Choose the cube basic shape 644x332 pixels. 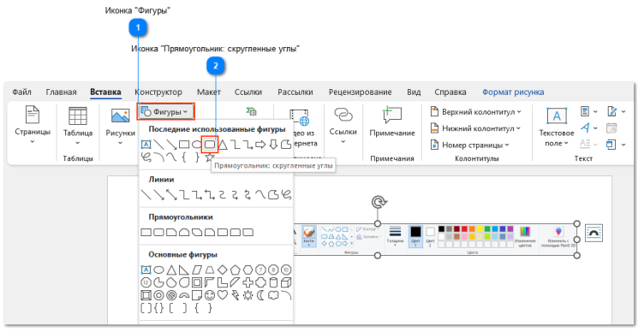point(286,282)
